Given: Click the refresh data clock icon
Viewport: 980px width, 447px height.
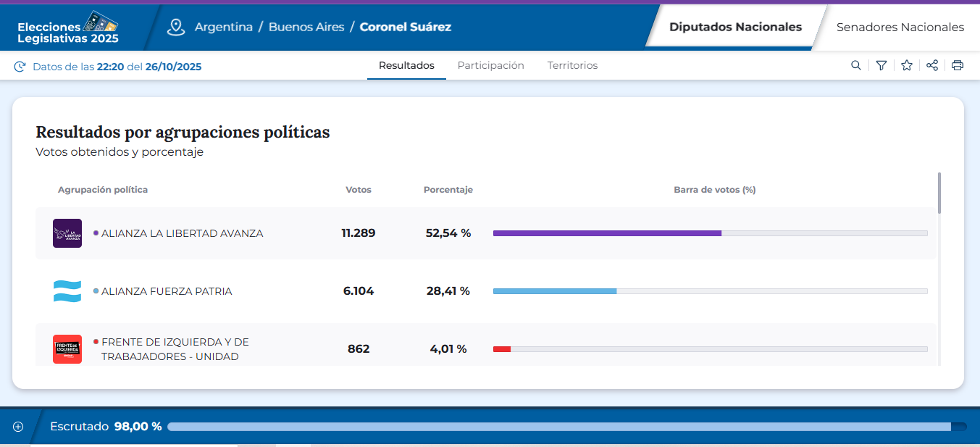Looking at the screenshot, I should [x=20, y=67].
